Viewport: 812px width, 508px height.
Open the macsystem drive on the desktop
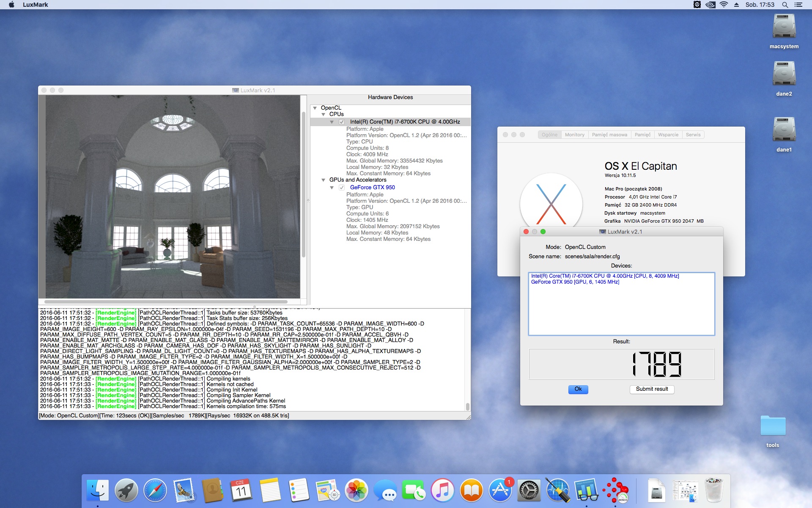click(784, 27)
